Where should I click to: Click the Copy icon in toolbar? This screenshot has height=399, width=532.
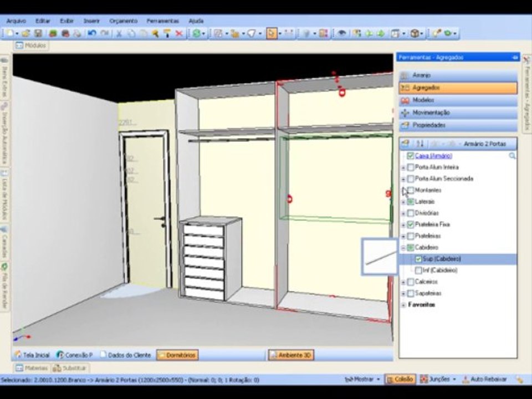coord(132,33)
